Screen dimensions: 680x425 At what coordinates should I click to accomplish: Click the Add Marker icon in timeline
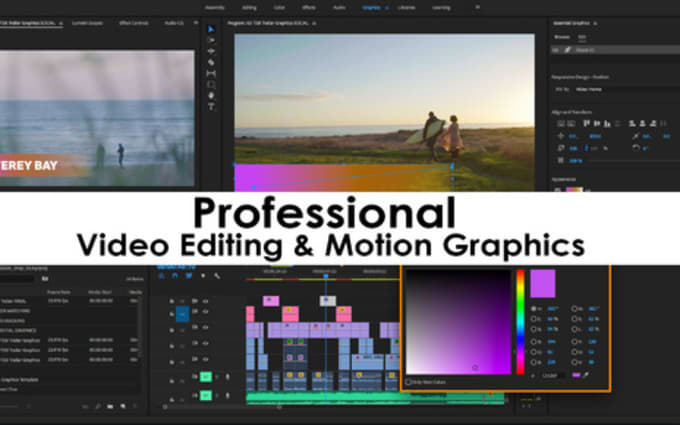[203, 276]
